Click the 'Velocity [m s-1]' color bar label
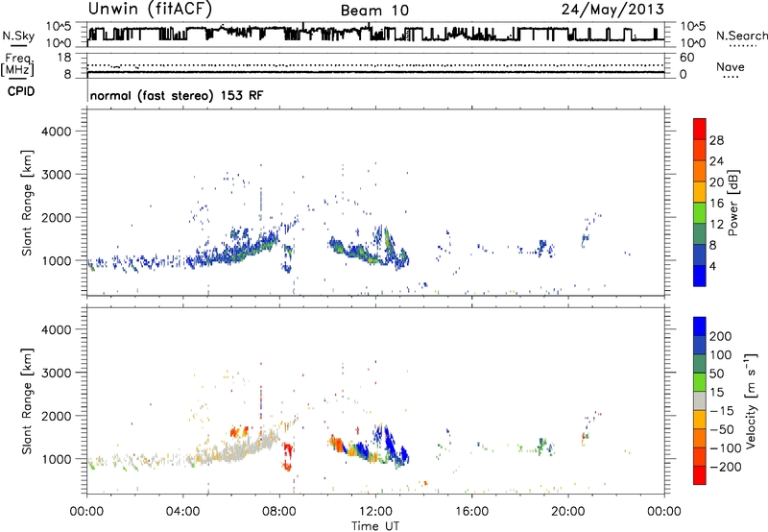Viewport: 768px width, 532px height. click(x=751, y=400)
